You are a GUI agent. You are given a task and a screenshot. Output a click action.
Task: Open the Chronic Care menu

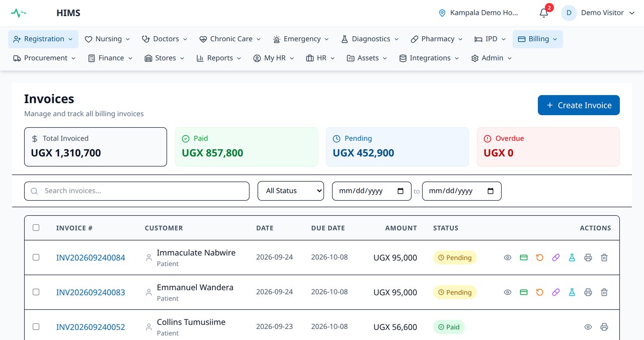[230, 39]
